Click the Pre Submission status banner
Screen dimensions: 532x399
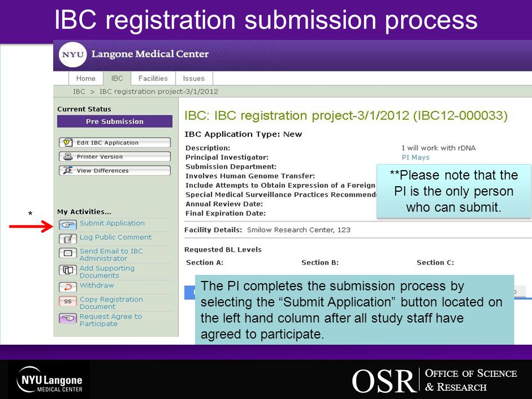pyautogui.click(x=115, y=121)
